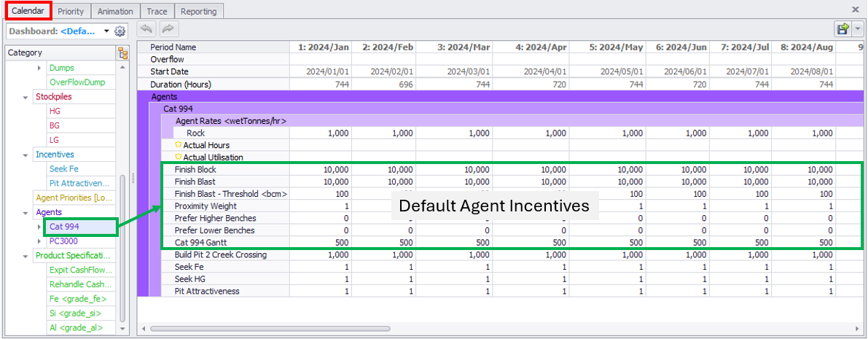Switch to the Animation tab
Screen dimensions: 868x339
coord(115,11)
